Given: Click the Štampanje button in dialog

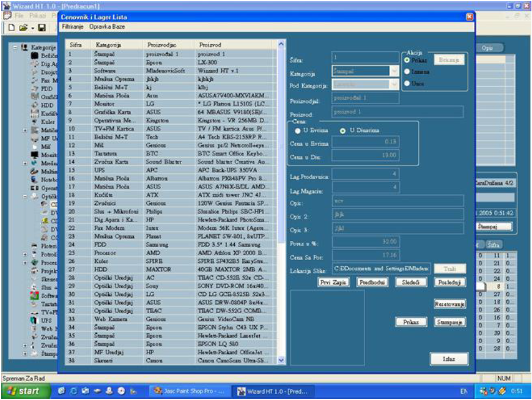Looking at the screenshot, I should [x=449, y=322].
